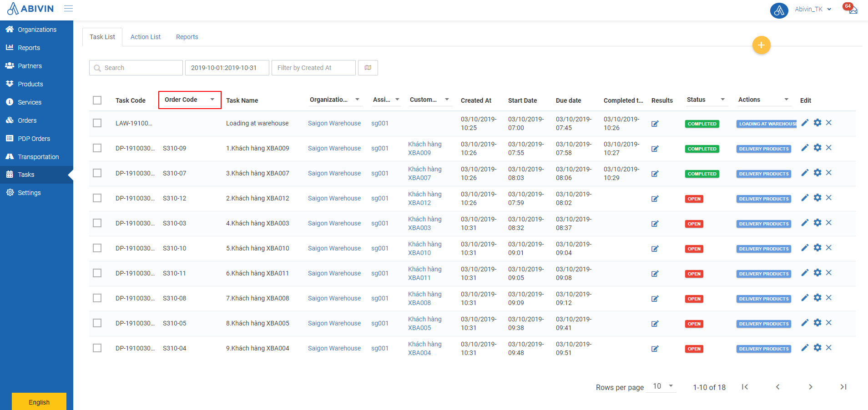The height and width of the screenshot is (410, 868).
Task: Click the 2019-10-01:2019-10-31 date range field
Action: 227,68
